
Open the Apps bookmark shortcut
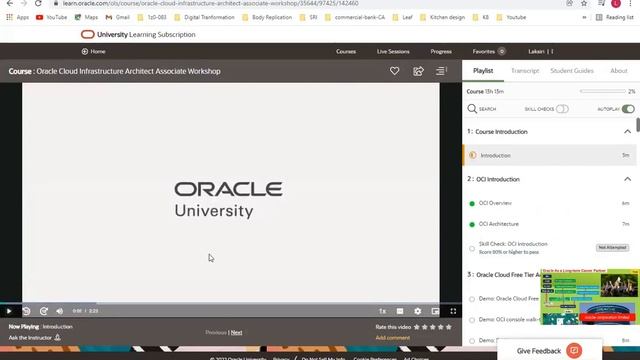17,17
